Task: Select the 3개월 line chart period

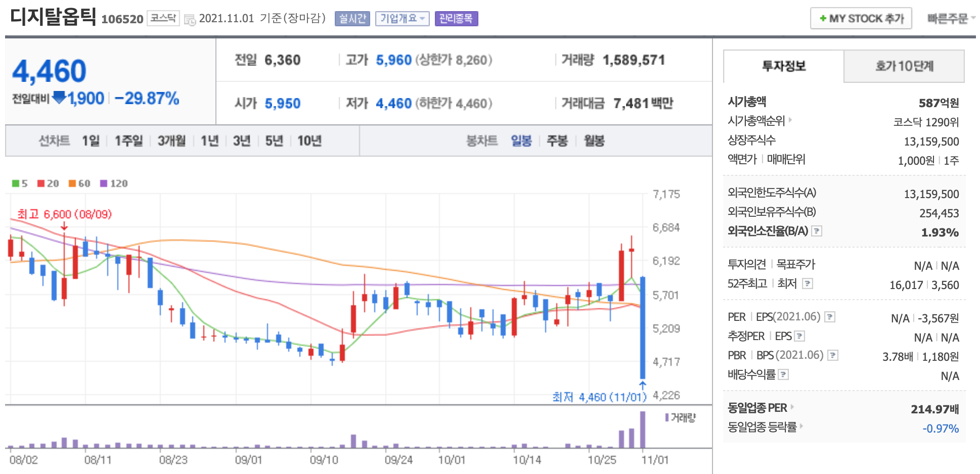Action: coord(171,140)
